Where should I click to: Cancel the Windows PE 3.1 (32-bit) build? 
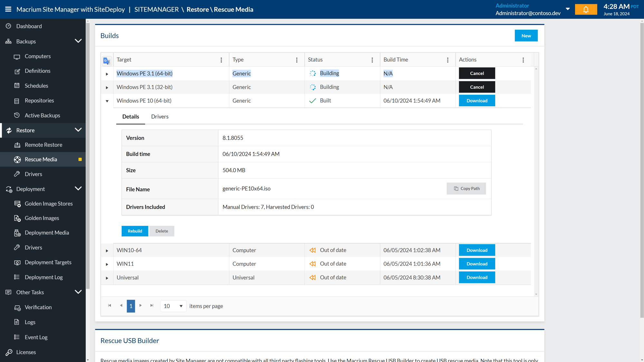pos(477,87)
